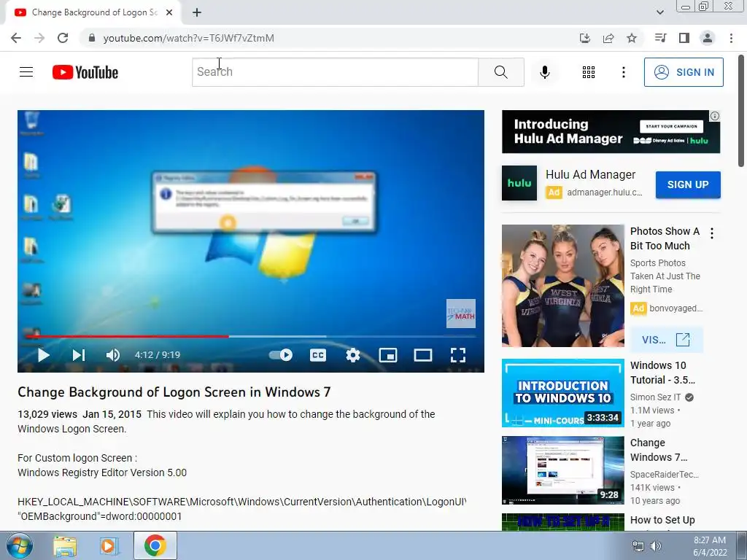Click the ad info icon on banner
The height and width of the screenshot is (560, 747).
tap(715, 116)
